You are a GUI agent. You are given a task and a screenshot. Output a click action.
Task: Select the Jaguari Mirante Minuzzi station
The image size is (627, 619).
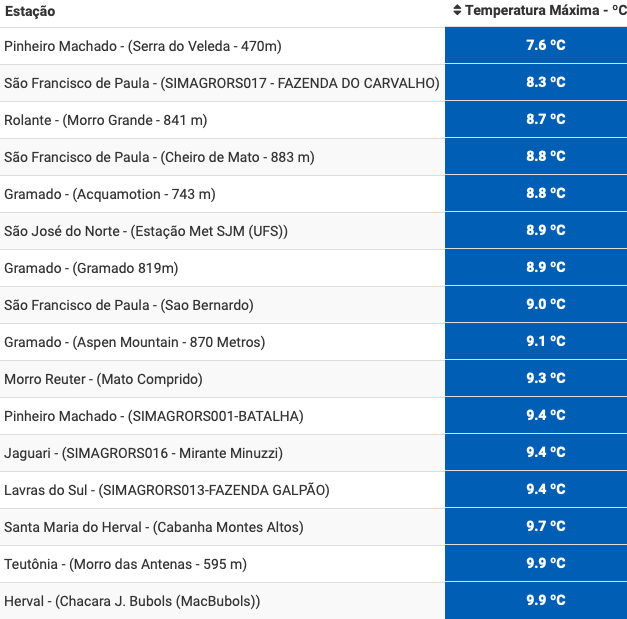(x=143, y=453)
